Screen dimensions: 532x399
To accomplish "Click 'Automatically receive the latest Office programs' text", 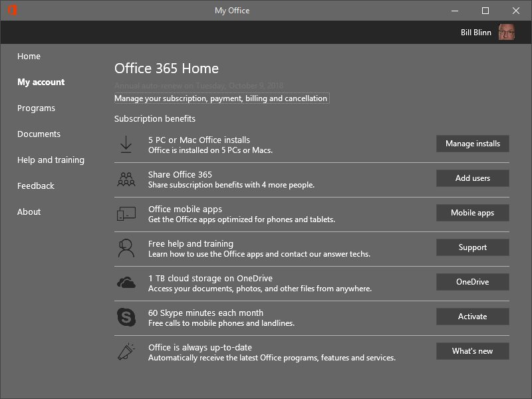I will pos(272,358).
